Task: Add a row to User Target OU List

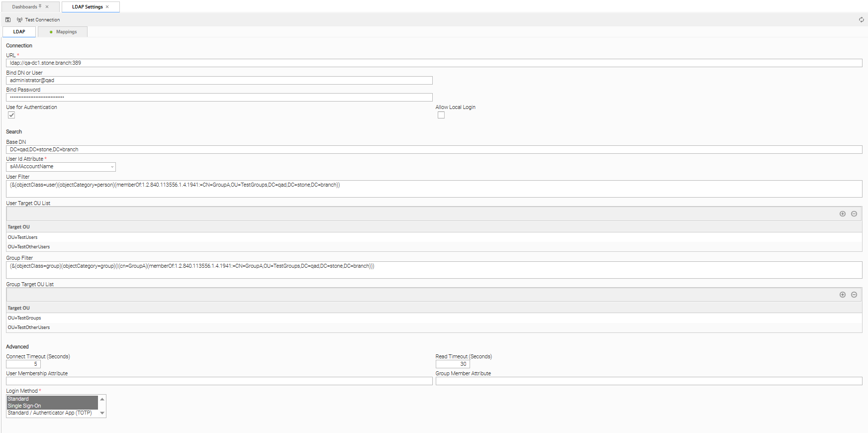Action: click(843, 214)
